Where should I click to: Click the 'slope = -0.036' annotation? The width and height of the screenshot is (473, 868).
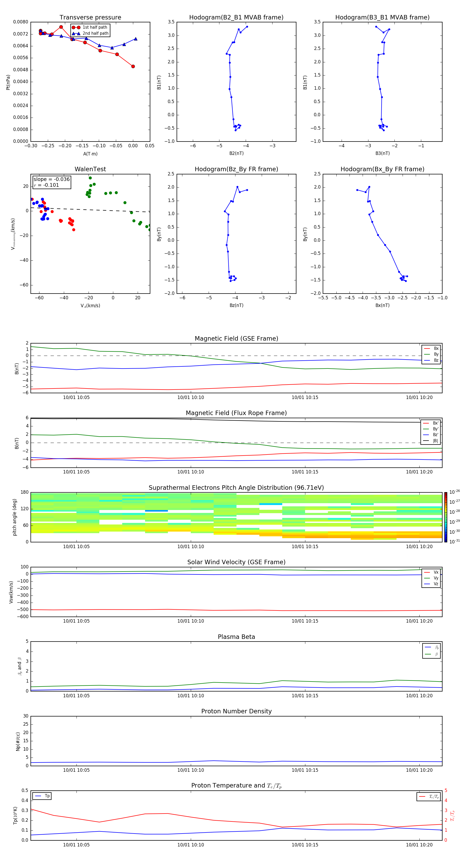pos(52,179)
